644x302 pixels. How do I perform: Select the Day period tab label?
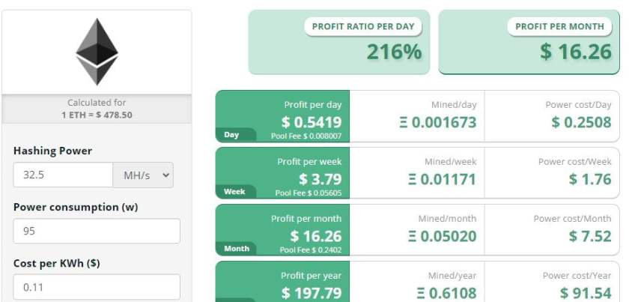tap(231, 135)
